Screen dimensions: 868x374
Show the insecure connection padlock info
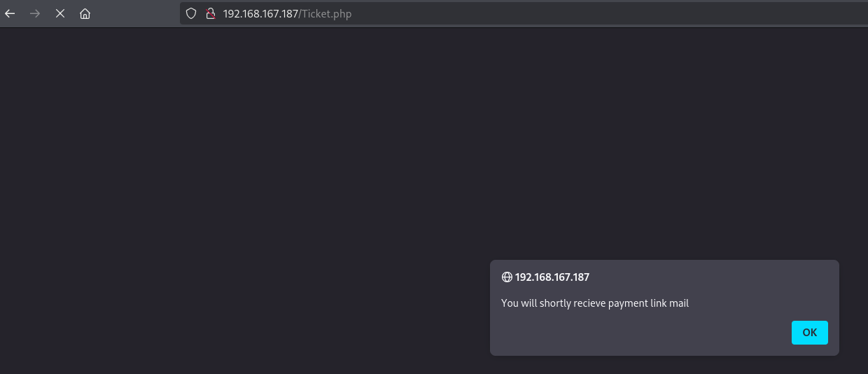click(209, 13)
